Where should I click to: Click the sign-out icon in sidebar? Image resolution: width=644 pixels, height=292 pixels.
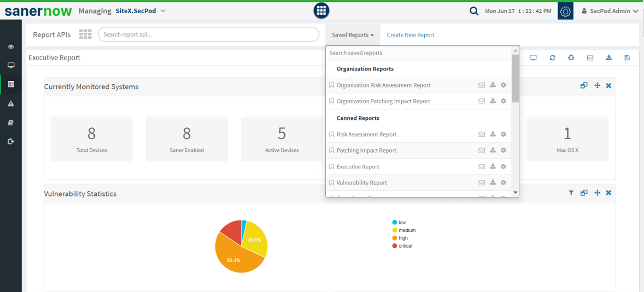[11, 141]
